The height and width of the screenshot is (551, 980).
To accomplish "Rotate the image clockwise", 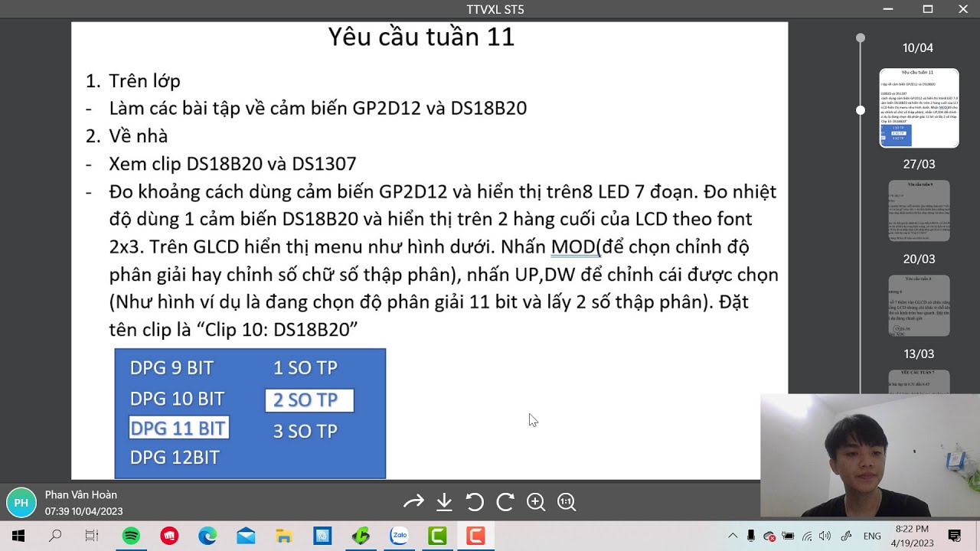I will coord(505,502).
